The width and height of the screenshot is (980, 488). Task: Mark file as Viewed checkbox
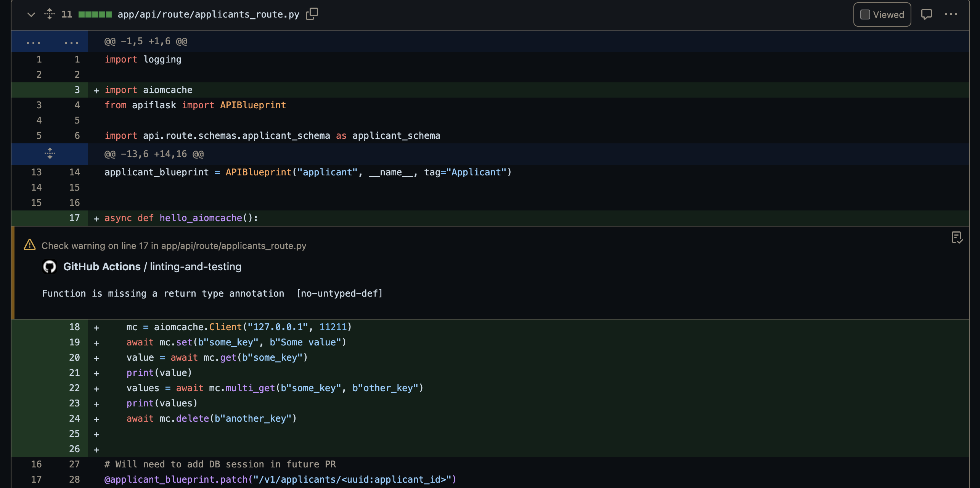[865, 14]
